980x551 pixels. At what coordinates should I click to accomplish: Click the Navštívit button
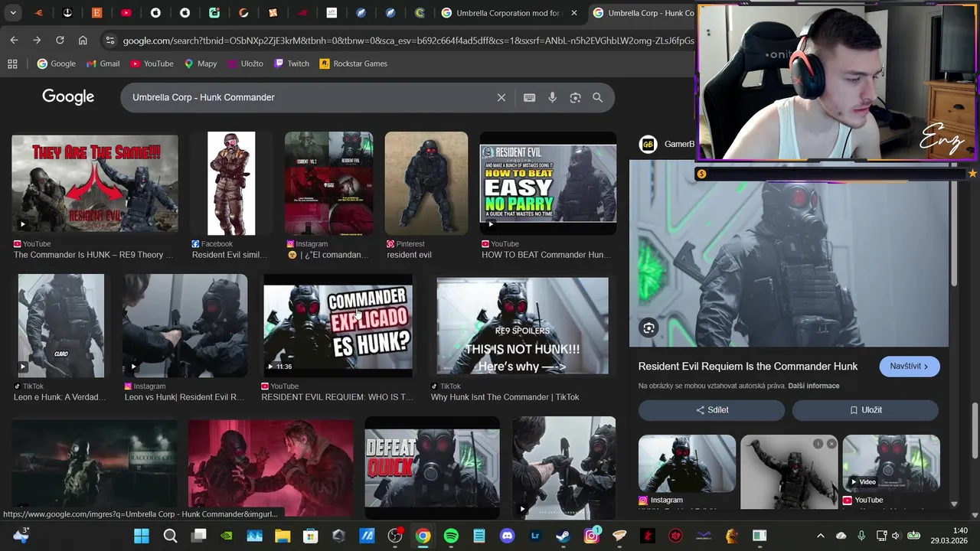coord(910,367)
